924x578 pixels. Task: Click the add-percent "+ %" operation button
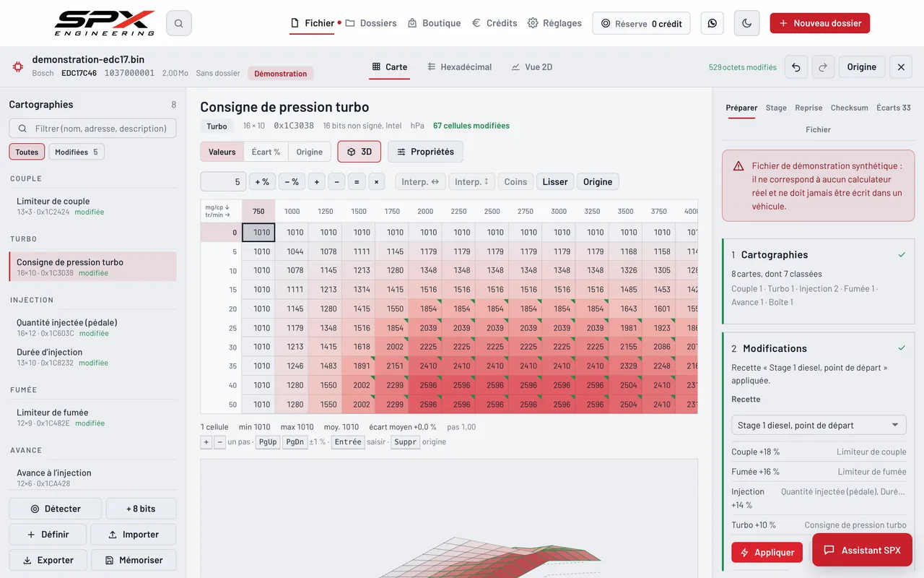(x=262, y=182)
